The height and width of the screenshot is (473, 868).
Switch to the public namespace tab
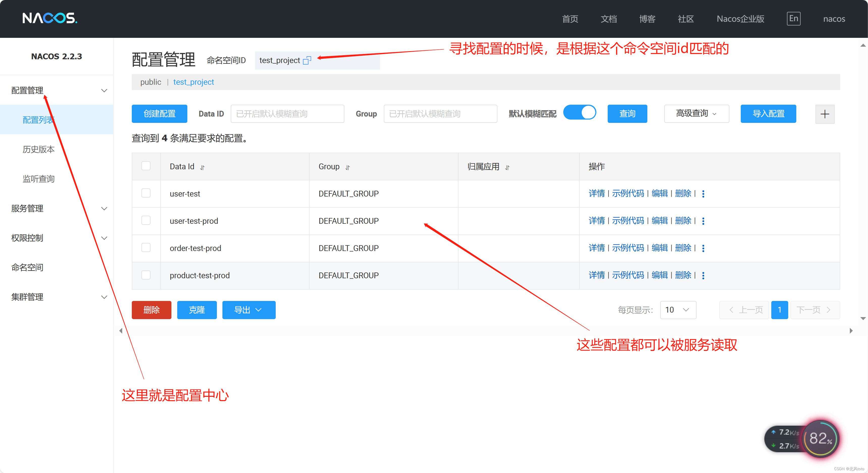coord(151,82)
